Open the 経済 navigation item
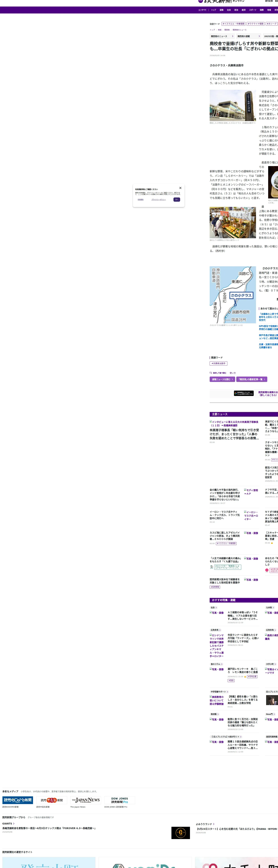Image resolution: width=278 pixels, height=868 pixels. [x=244, y=10]
